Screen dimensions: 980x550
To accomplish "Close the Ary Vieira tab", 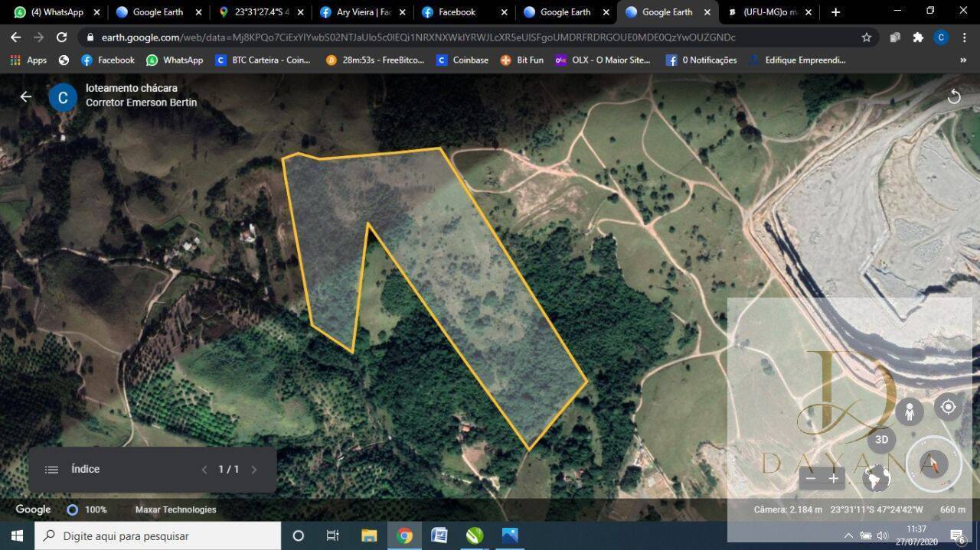I will pos(402,12).
